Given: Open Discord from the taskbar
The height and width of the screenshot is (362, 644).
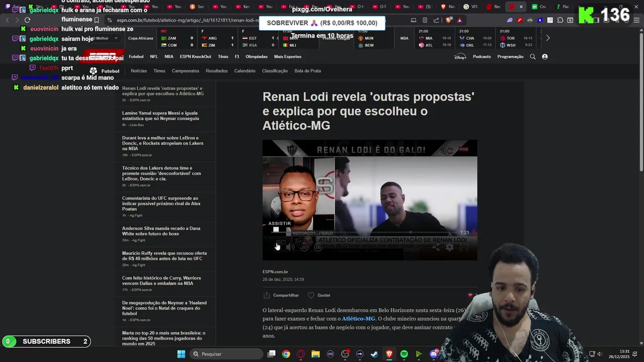Looking at the screenshot, I should tap(434, 354).
